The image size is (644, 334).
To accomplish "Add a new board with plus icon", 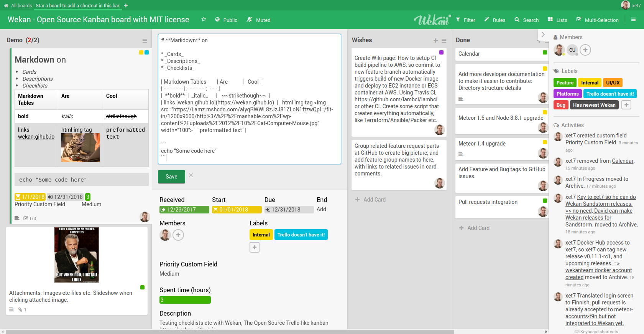I will click(126, 6).
